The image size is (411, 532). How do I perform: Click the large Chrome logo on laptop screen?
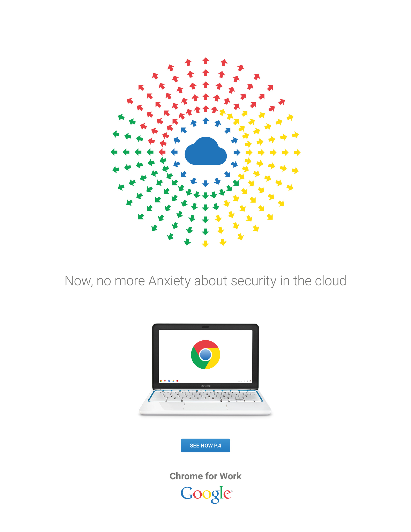(x=205, y=354)
